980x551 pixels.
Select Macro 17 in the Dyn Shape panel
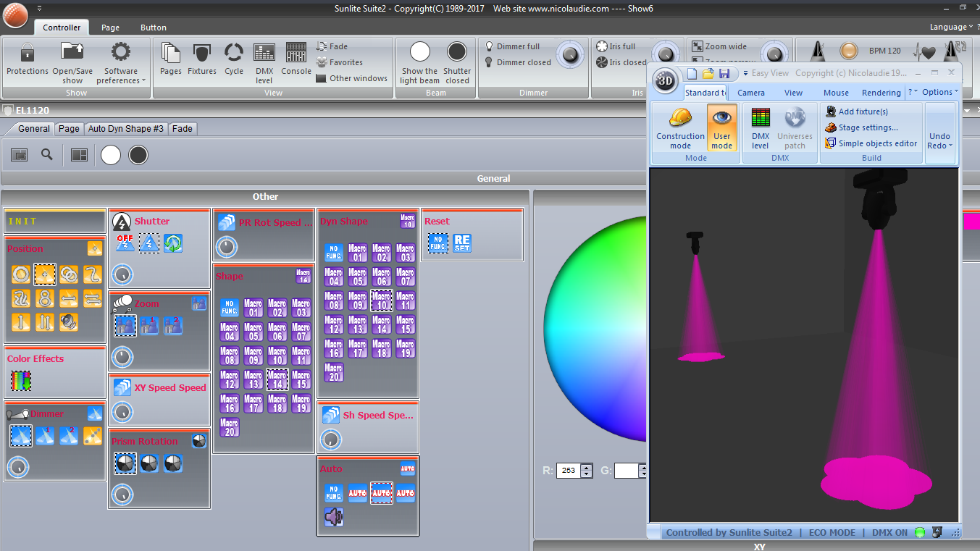tap(357, 349)
